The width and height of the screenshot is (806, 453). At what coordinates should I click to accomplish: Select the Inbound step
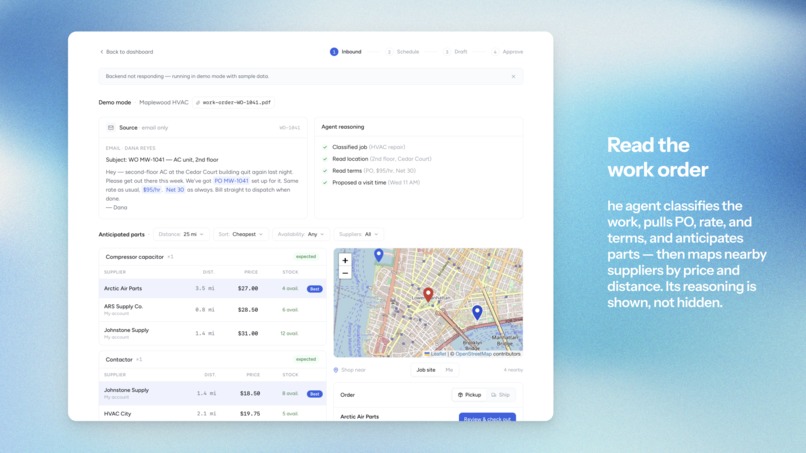(x=346, y=52)
